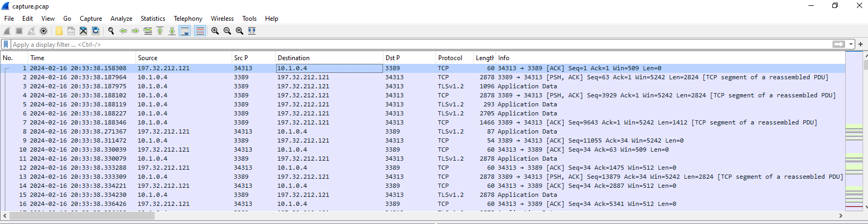Open the Statistics menu

point(152,18)
